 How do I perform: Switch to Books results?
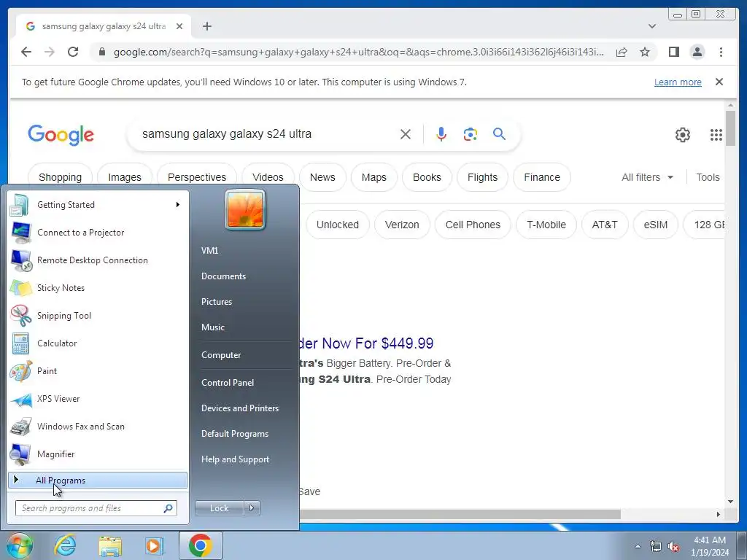tap(427, 177)
